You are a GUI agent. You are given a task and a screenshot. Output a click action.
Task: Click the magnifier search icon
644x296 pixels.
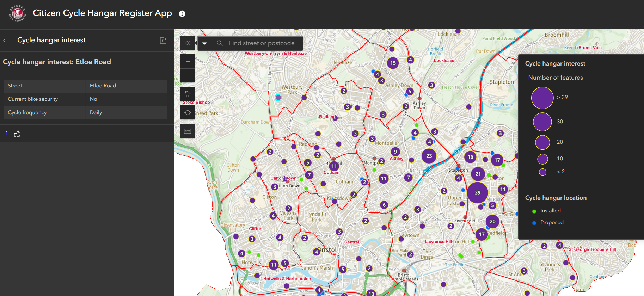coord(220,43)
